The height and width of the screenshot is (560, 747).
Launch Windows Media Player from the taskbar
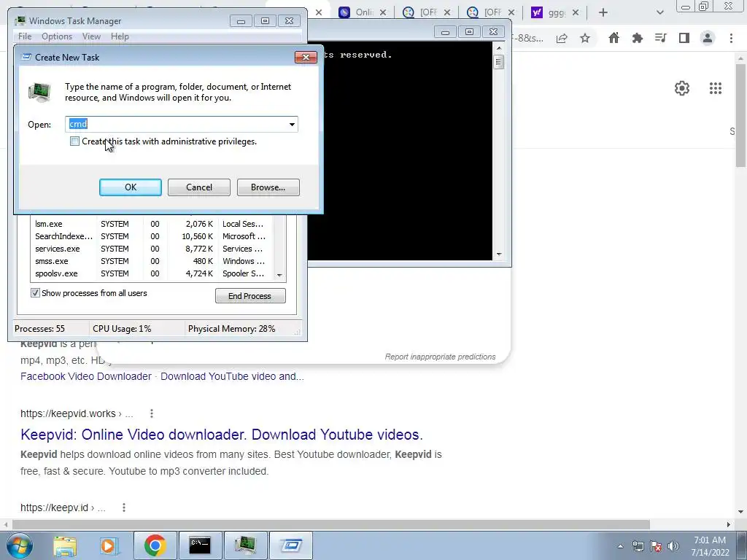point(109,545)
